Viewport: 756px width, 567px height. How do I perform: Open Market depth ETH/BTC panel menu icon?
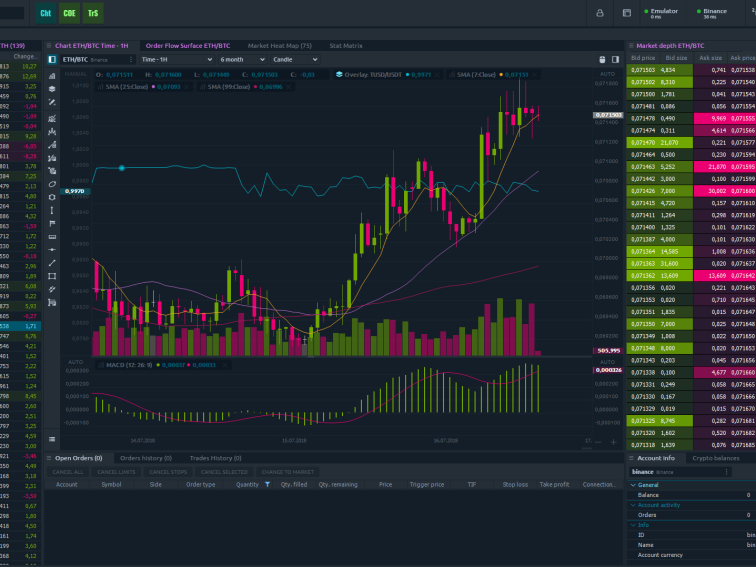tap(631, 46)
